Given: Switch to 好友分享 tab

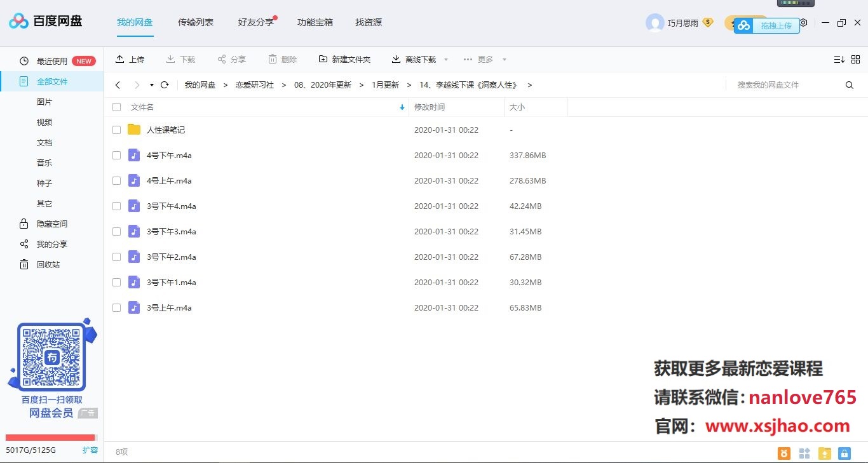Looking at the screenshot, I should click(256, 22).
